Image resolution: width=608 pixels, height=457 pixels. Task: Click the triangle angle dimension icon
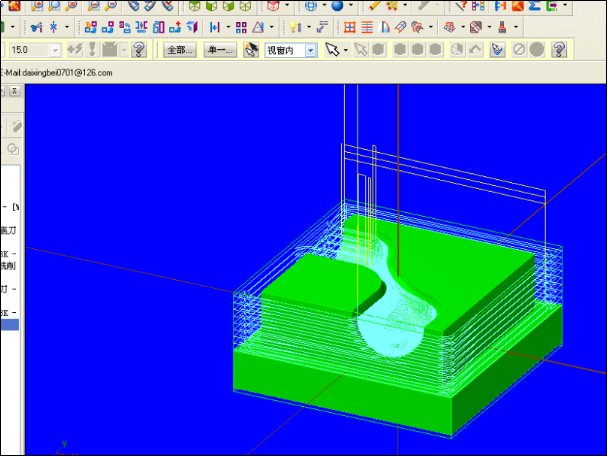(x=258, y=27)
